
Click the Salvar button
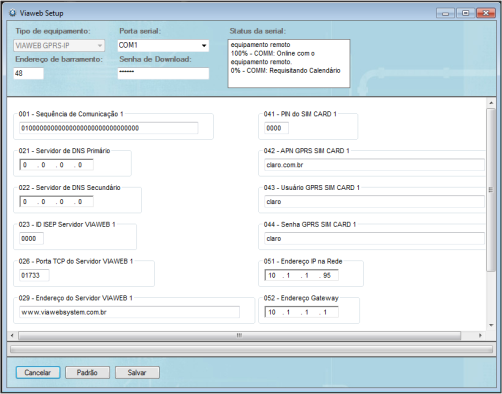click(x=137, y=372)
